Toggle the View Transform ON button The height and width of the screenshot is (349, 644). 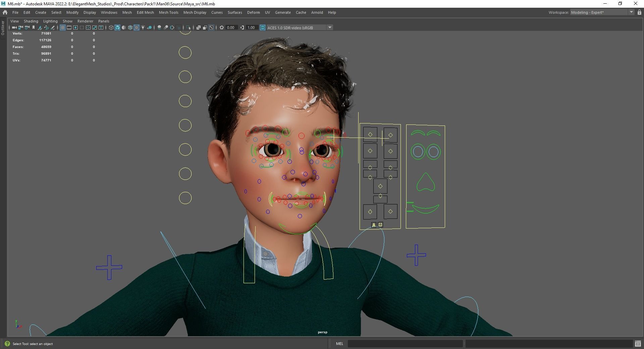[x=263, y=28]
